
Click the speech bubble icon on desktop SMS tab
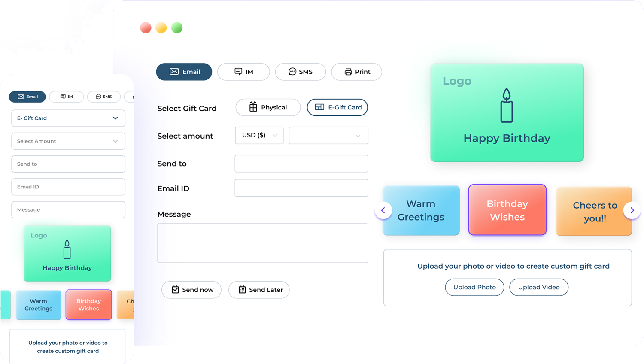point(292,72)
